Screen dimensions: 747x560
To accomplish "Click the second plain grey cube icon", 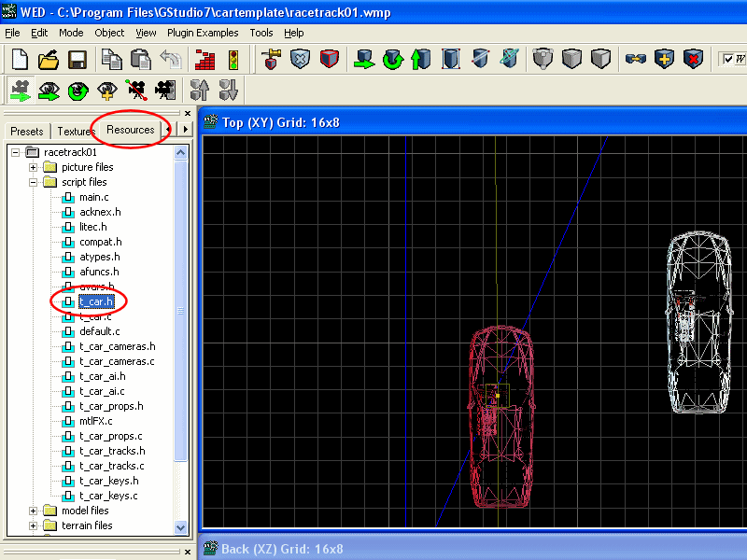I will (600, 60).
